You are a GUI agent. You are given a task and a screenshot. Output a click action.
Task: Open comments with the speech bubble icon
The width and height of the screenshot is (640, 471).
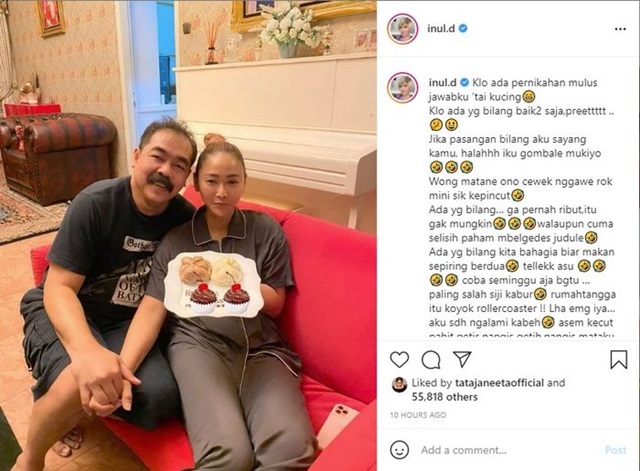click(x=431, y=360)
